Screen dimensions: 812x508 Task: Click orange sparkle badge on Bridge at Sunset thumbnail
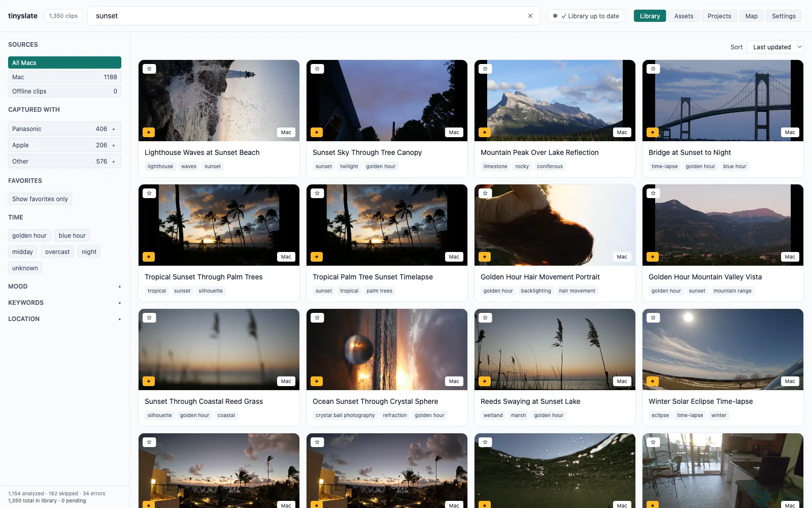pos(653,132)
